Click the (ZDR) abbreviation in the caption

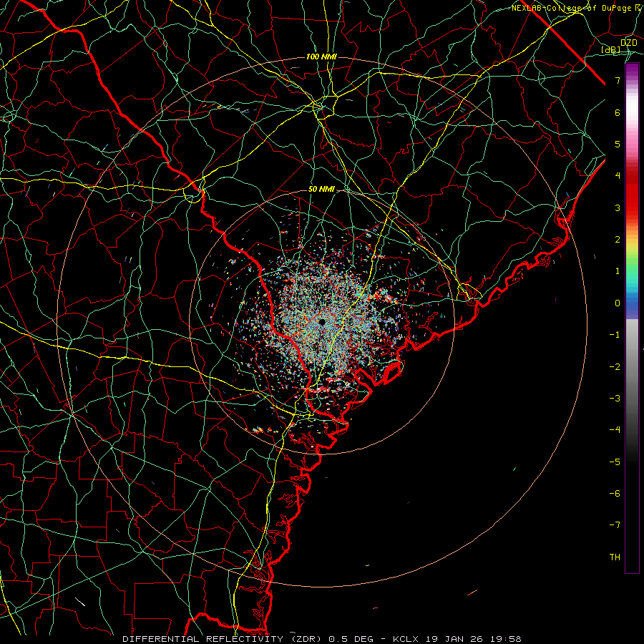[x=306, y=639]
